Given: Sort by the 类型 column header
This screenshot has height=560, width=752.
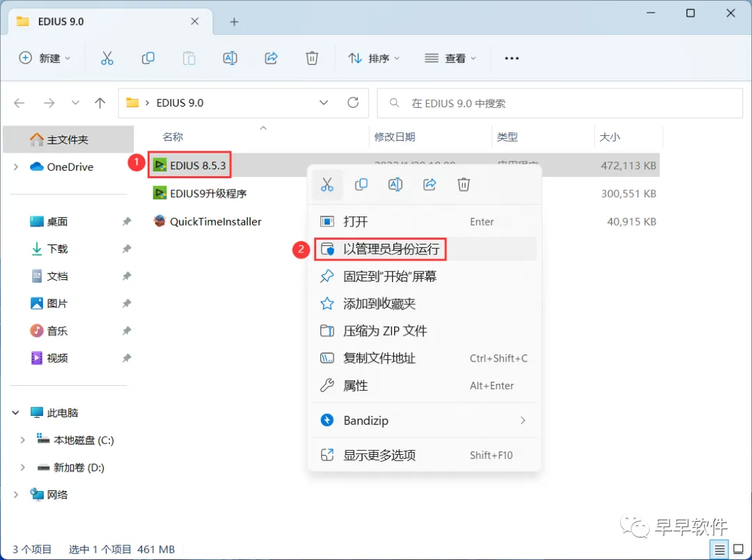Looking at the screenshot, I should tap(507, 137).
